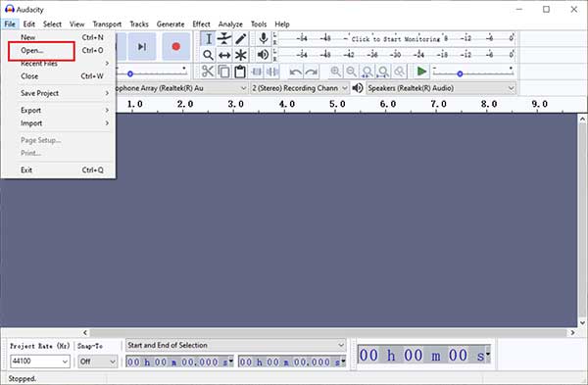
Task: Open the Analyze menu
Action: [x=230, y=24]
